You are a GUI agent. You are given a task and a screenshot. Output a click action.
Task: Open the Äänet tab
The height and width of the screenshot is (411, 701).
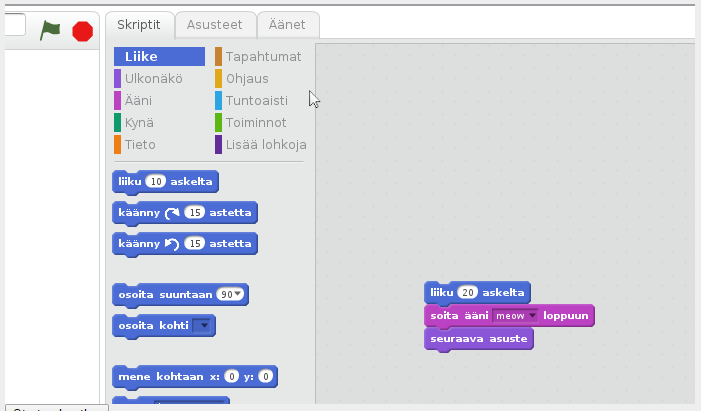tap(288, 25)
